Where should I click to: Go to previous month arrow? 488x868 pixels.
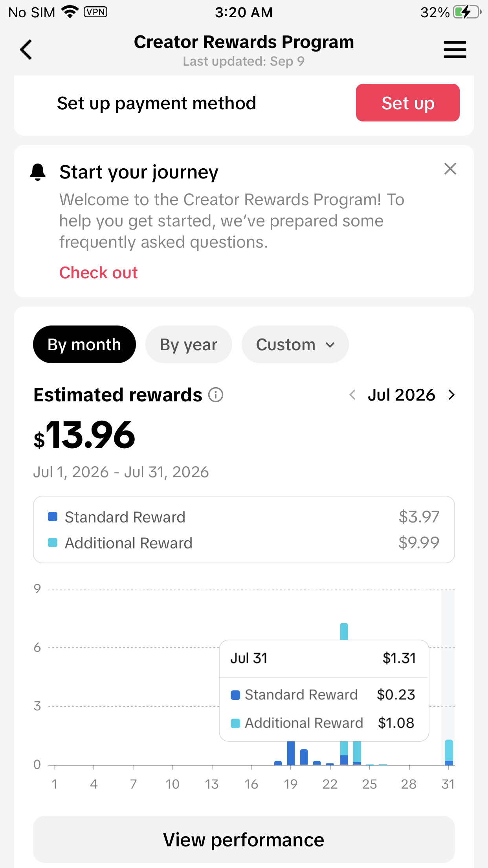[x=352, y=395]
